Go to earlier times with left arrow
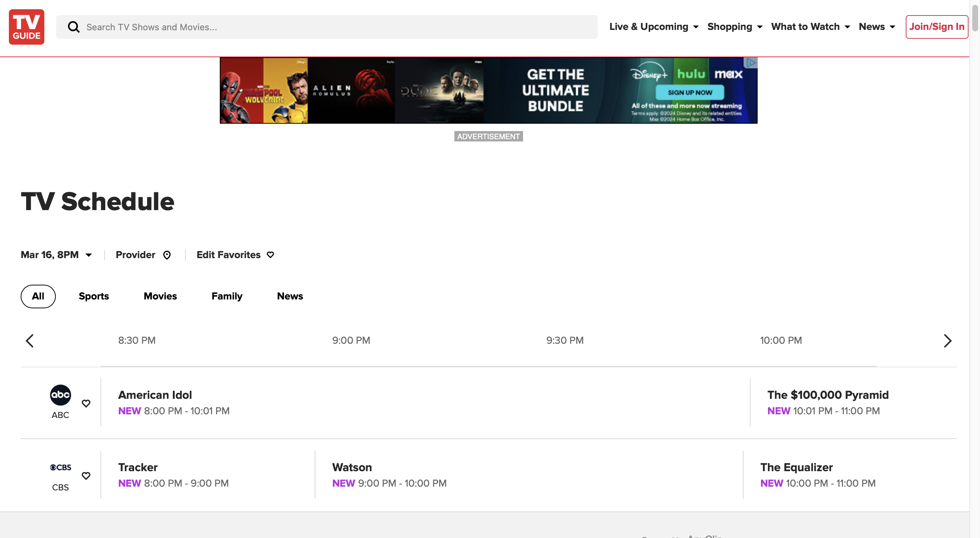Viewport: 980px width, 538px height. click(x=30, y=341)
